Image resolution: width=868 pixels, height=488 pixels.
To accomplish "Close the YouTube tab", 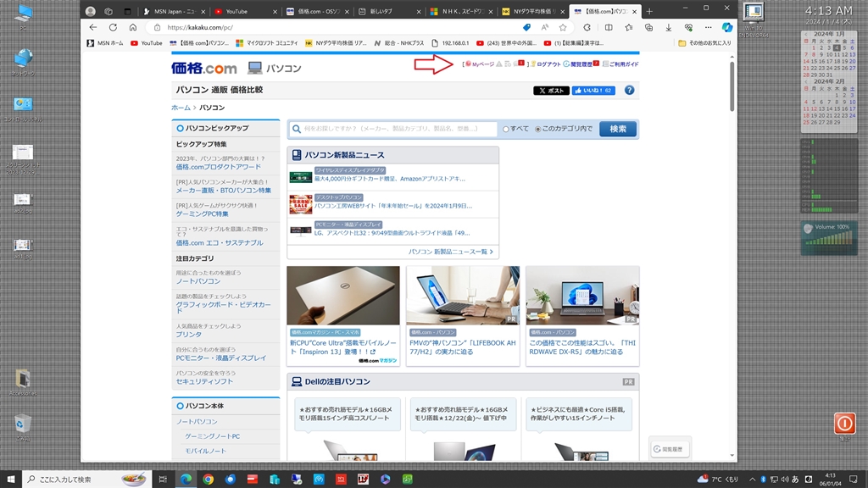I will [275, 11].
